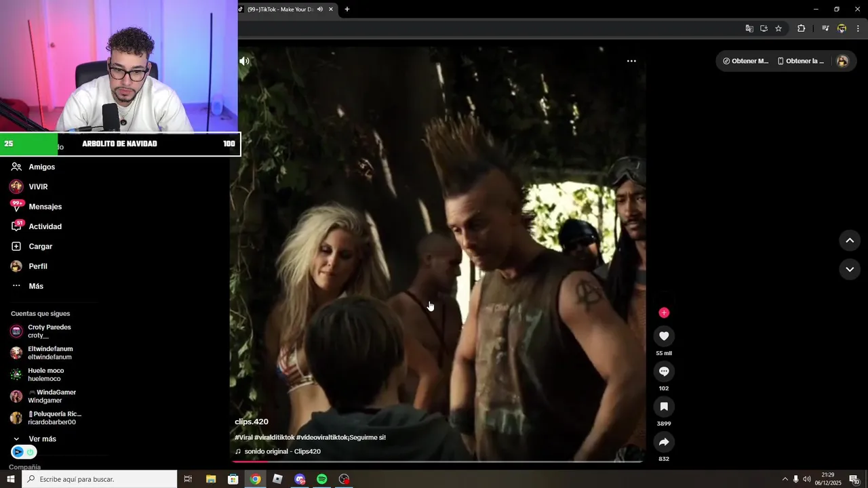Open the TikTok account avatar menu
Screen dimensions: 868x488
point(842,61)
